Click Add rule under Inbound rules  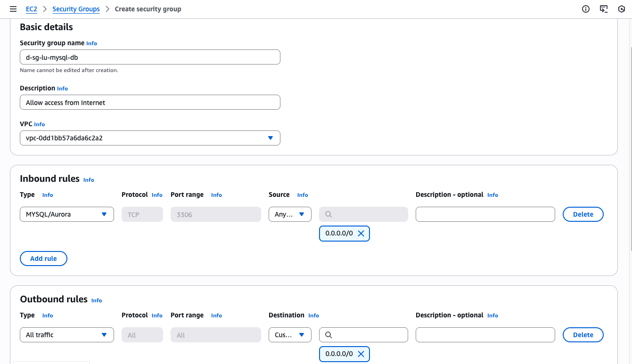(x=43, y=259)
